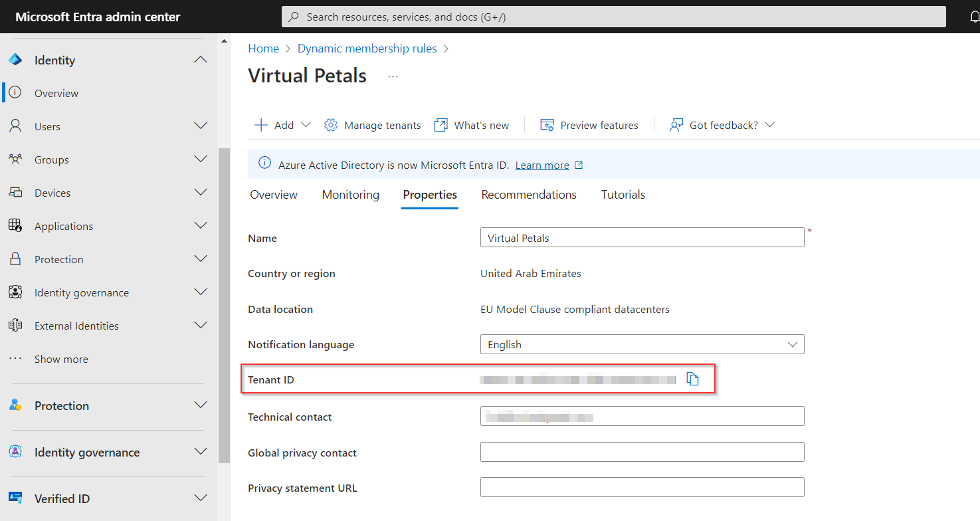Click the Show more ellipsis icon
Viewport: 980px width, 521px height.
click(15, 358)
